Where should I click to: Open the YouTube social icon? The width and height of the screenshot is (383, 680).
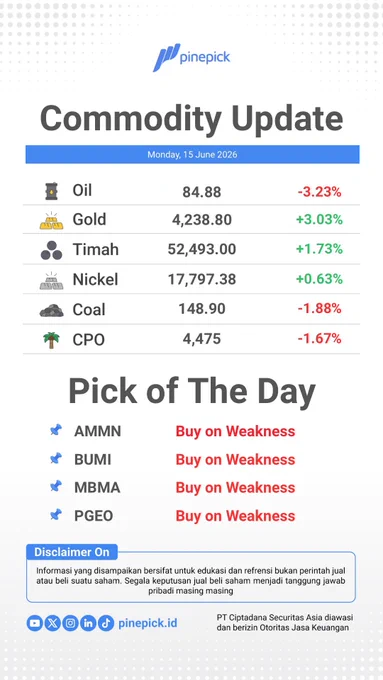tap(35, 624)
